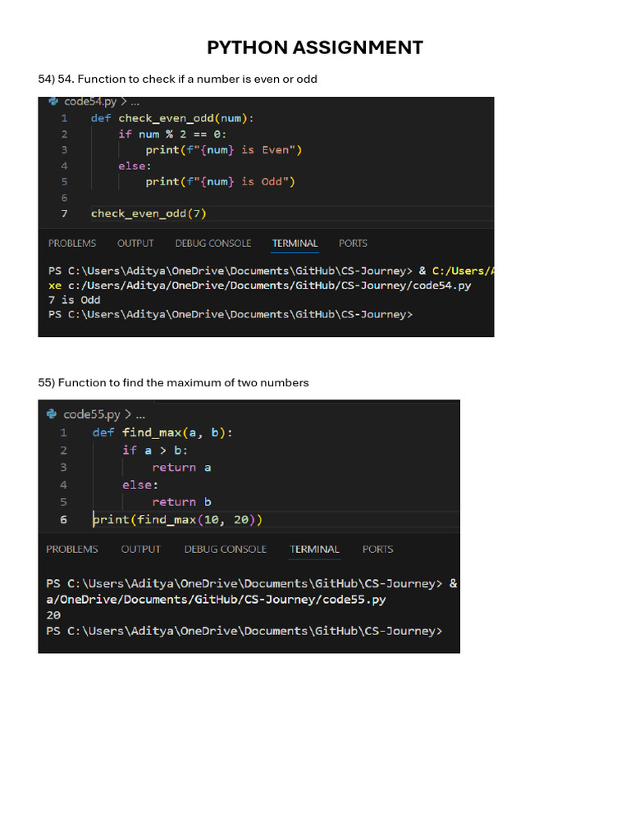Click the 'check_even_odd(7)' call line
The height and width of the screenshot is (840, 630).
coord(148,213)
